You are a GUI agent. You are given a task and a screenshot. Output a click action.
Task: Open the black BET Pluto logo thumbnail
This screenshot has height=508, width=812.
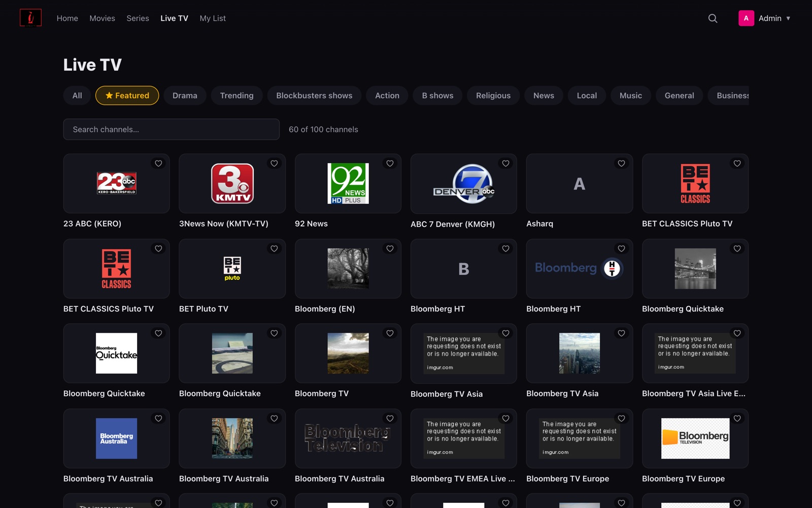click(232, 269)
